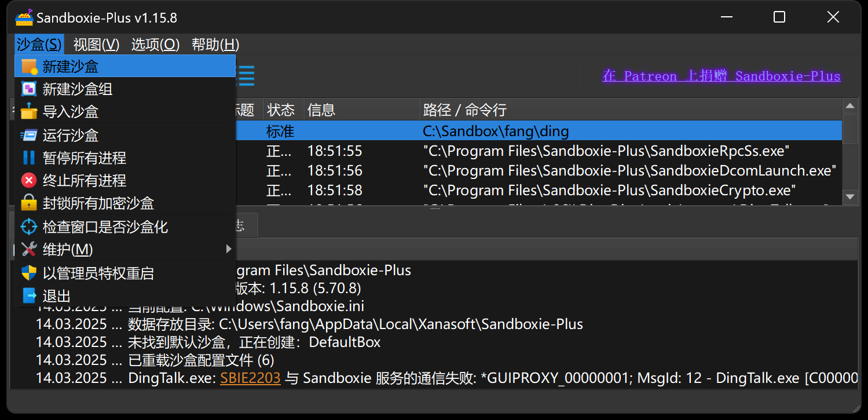
Task: Select 新建沙盒组 from the menu
Action: pyautogui.click(x=125, y=89)
